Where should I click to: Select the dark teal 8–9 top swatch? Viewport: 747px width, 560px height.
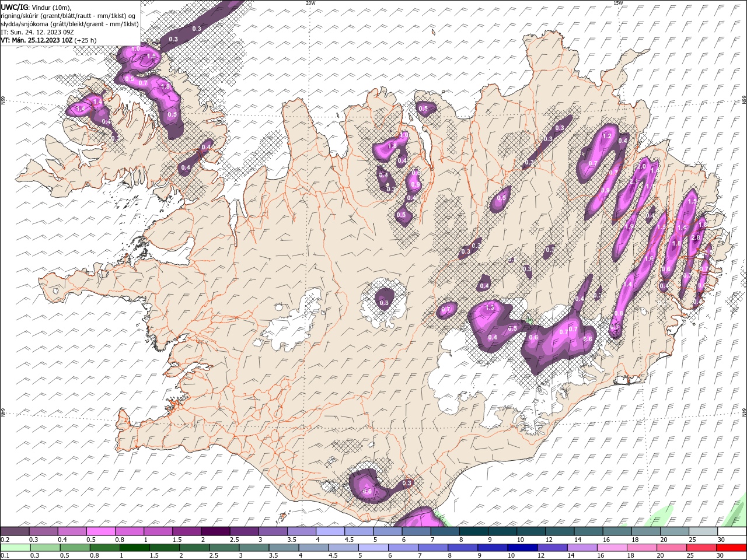click(473, 531)
